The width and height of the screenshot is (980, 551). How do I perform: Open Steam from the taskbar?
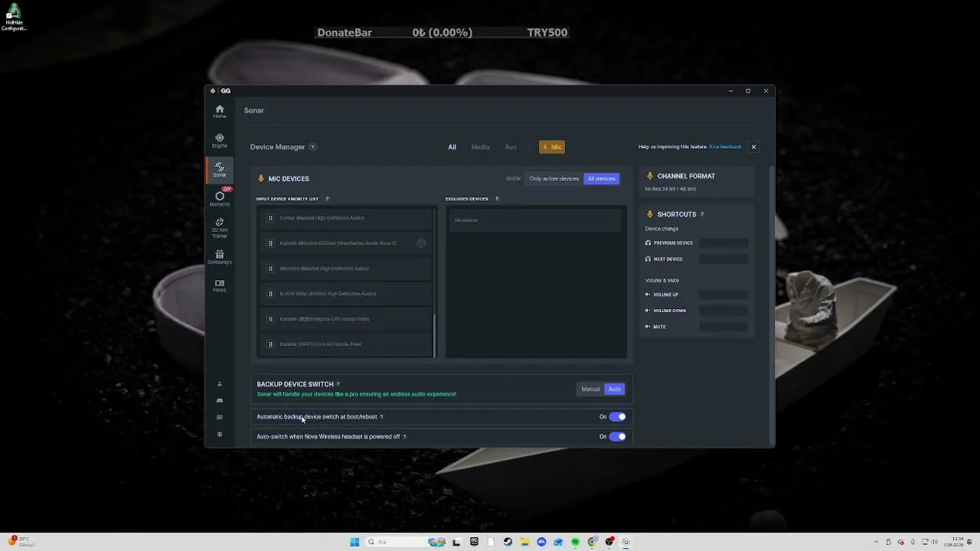pyautogui.click(x=508, y=543)
